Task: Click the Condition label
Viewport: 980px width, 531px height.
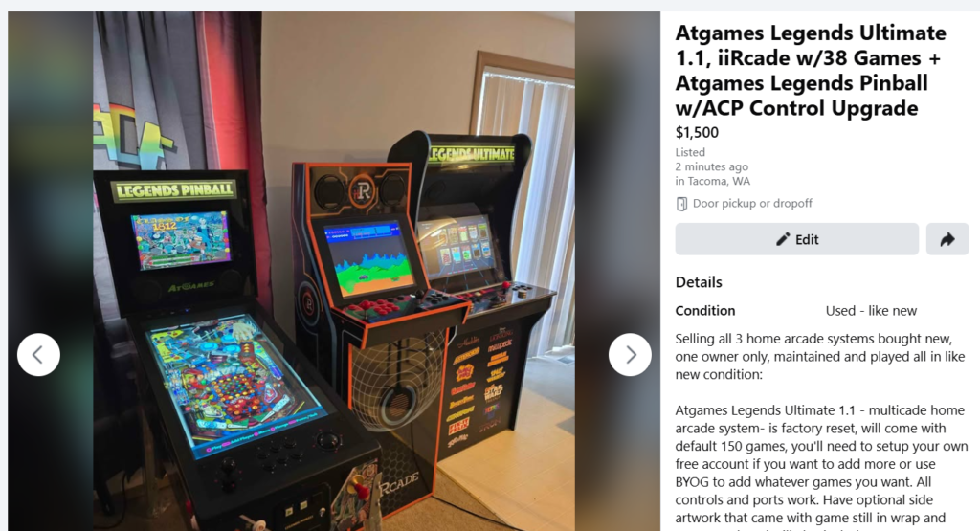Action: tap(705, 311)
